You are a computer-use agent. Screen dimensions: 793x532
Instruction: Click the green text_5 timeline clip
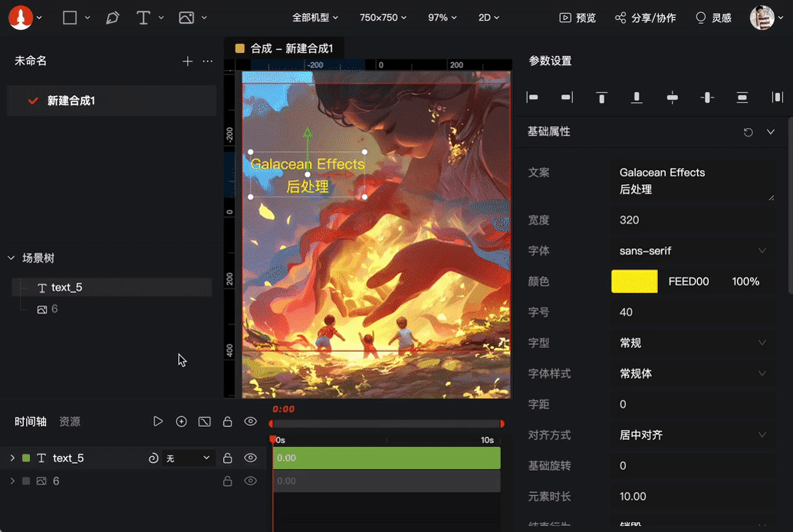pos(387,458)
